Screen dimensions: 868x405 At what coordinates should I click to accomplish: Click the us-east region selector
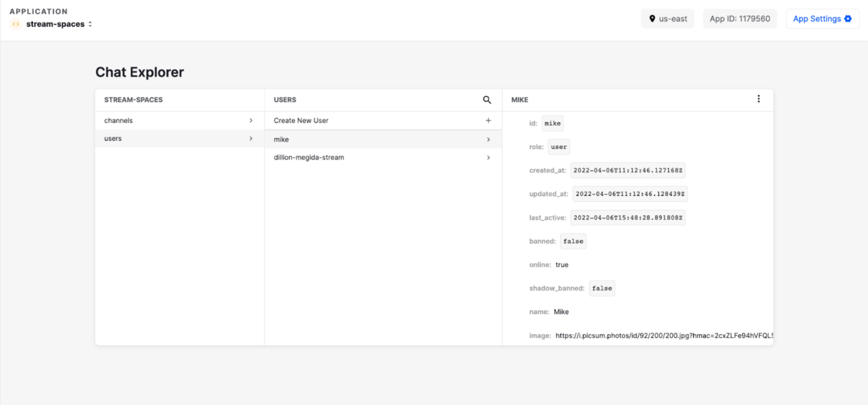(x=667, y=18)
